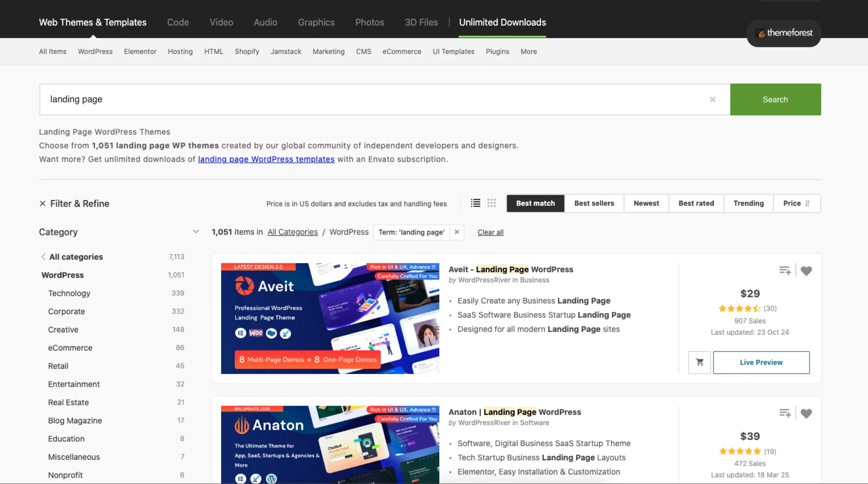
Task: Open Aveit - Landing Page WordPress title
Action: pyautogui.click(x=511, y=269)
